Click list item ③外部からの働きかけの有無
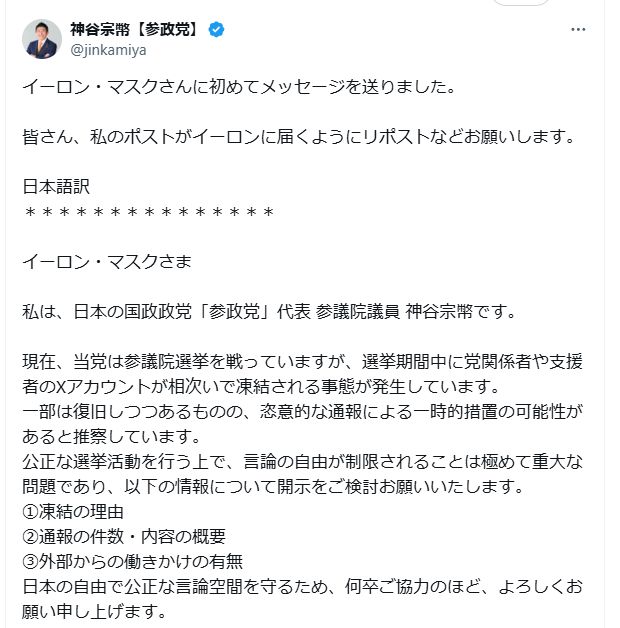Image resolution: width=620 pixels, height=628 pixels. tap(133, 562)
